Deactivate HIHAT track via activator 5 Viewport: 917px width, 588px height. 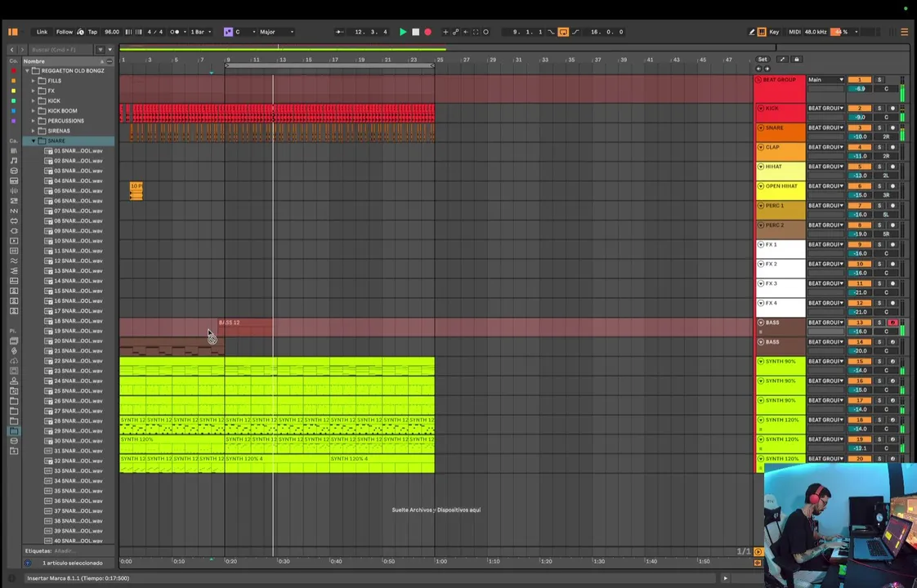point(860,167)
